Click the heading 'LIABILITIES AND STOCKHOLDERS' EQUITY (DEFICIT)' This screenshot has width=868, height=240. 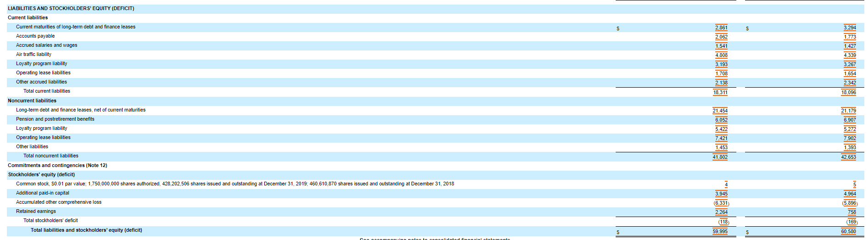[71, 8]
